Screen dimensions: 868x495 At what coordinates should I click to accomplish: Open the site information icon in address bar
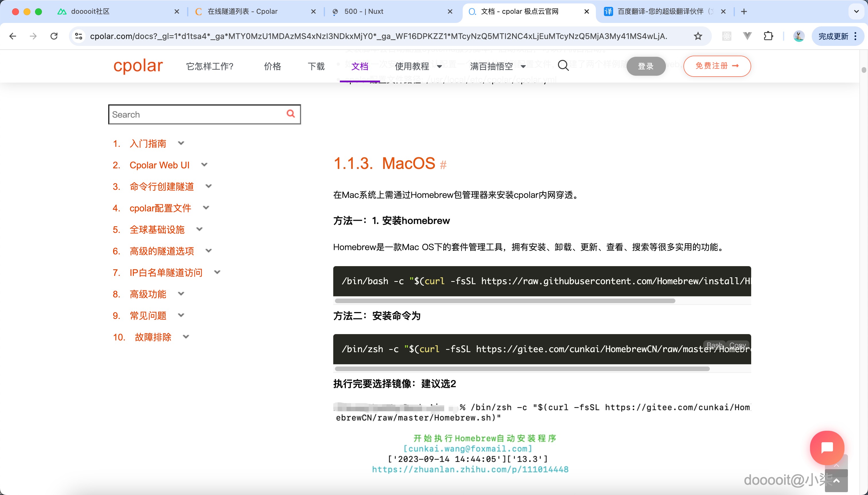(x=78, y=36)
